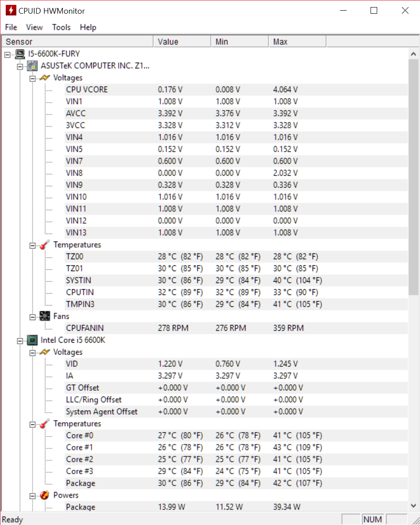
Task: Select the VID voltage row
Action: click(236, 364)
